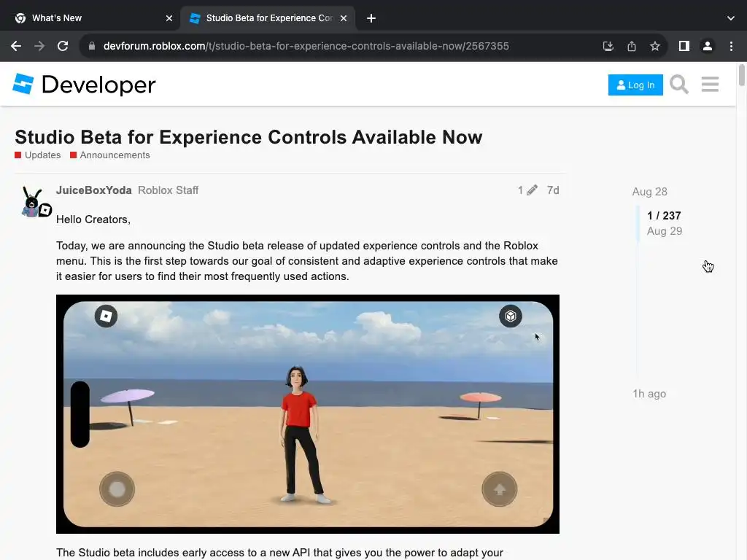Click the Roblox Staff user title
Image resolution: width=747 pixels, height=560 pixels.
tap(169, 190)
